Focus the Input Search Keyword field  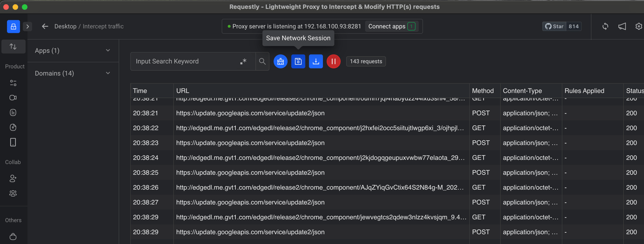(185, 61)
